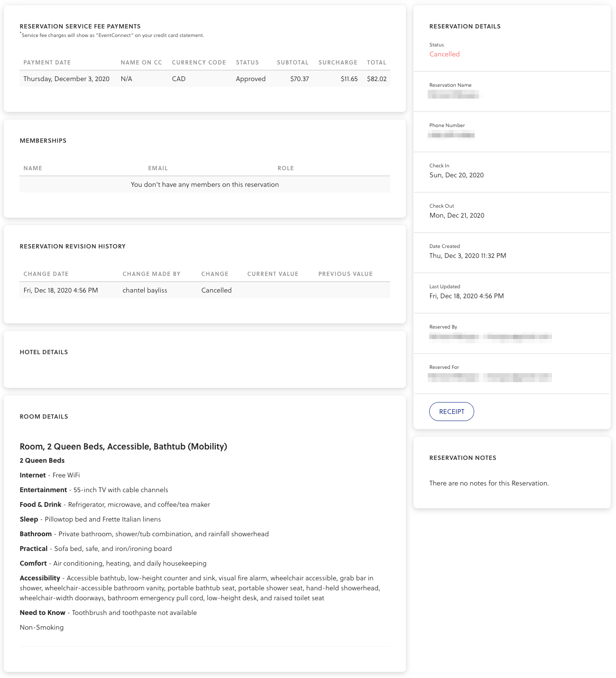Screen dimensions: 616x678
Task: Select the Thursday, December 3, 2020 payment row
Action: pos(66,79)
